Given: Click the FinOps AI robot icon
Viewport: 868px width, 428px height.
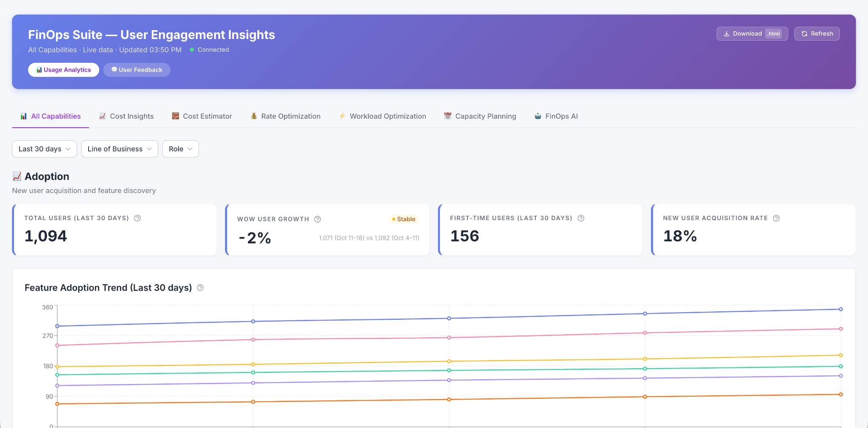Looking at the screenshot, I should (x=538, y=116).
